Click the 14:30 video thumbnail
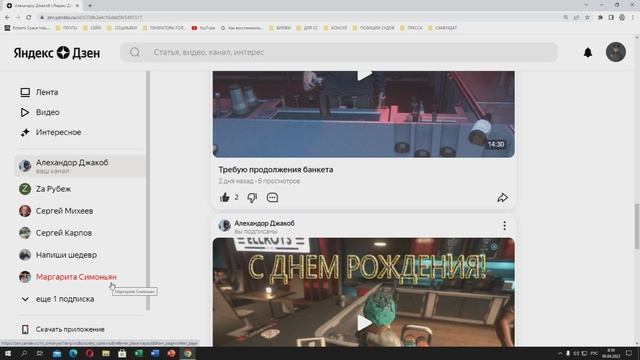The image size is (640, 360). 363,114
